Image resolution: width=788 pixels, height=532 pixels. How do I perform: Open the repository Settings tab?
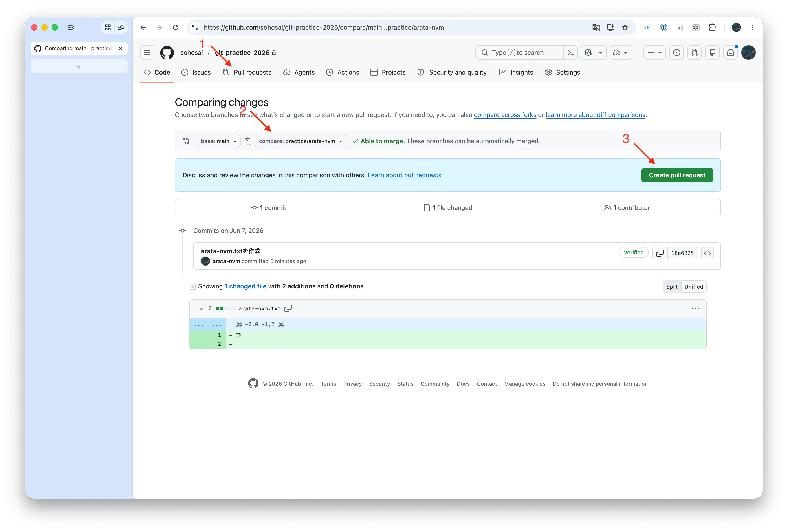click(x=563, y=72)
